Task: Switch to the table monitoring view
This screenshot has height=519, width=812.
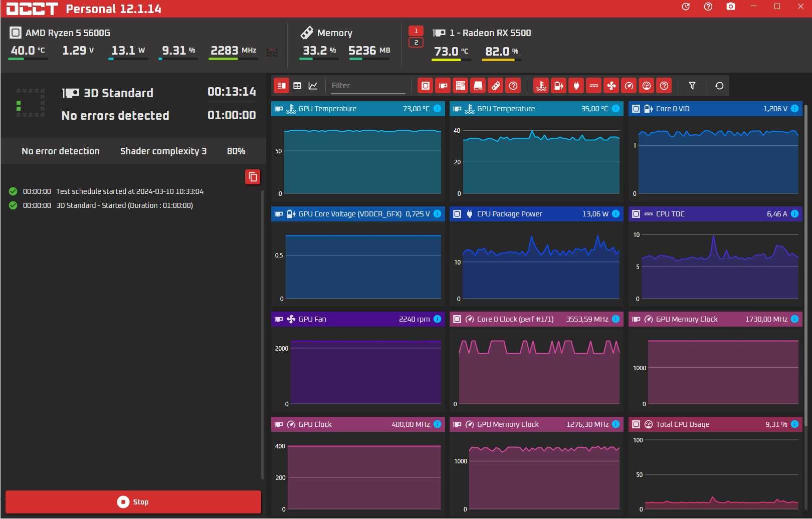Action: (297, 86)
